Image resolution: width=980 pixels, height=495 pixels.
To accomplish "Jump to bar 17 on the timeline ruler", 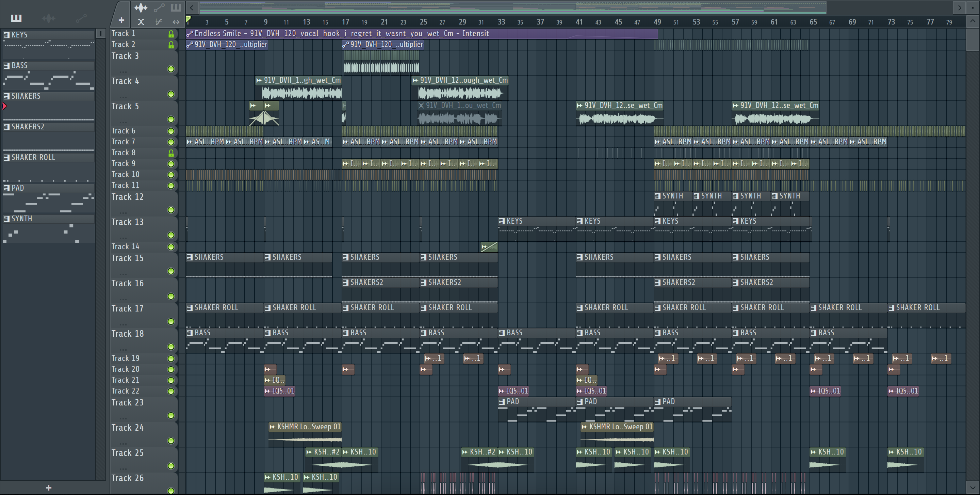I will click(345, 22).
